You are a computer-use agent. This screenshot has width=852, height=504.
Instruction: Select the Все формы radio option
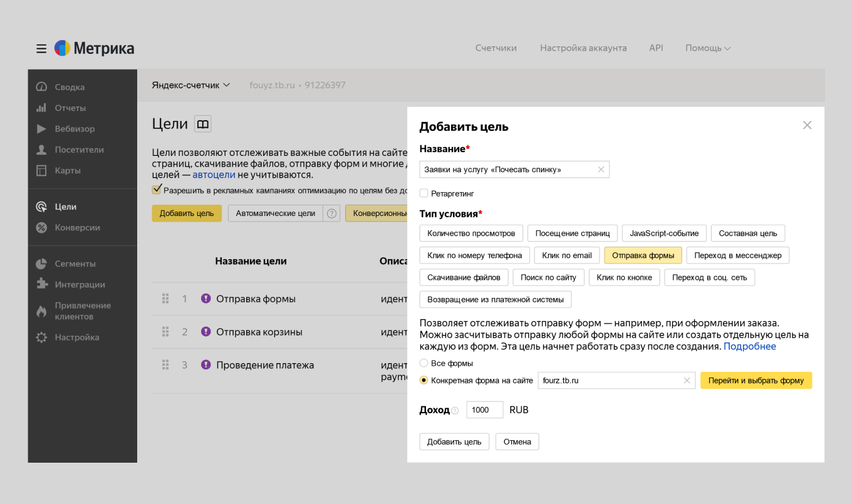[424, 363]
